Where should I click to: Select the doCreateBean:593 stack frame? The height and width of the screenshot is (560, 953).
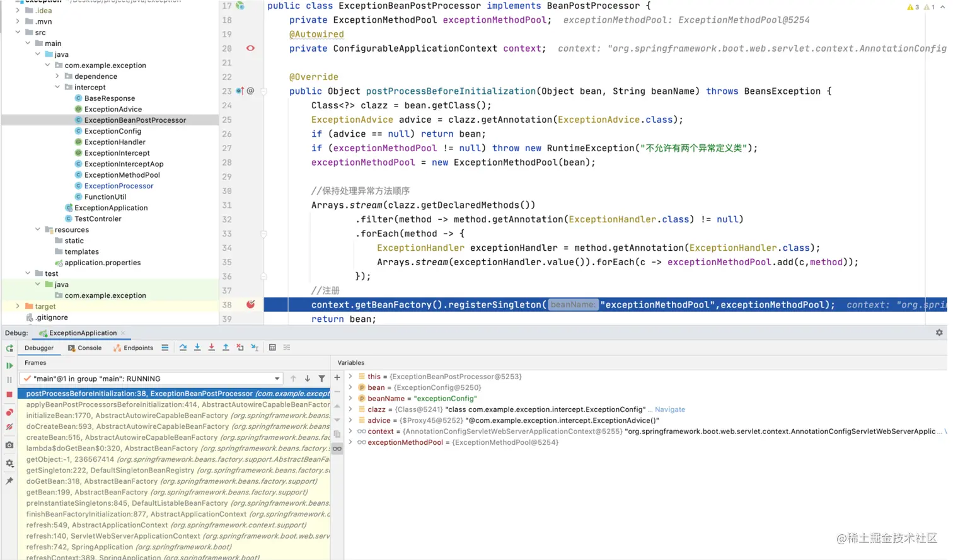click(x=174, y=426)
